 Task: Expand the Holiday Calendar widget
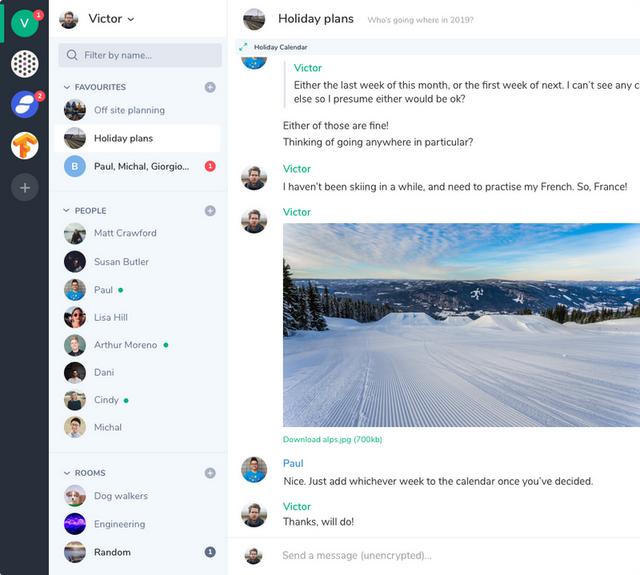[x=243, y=47]
